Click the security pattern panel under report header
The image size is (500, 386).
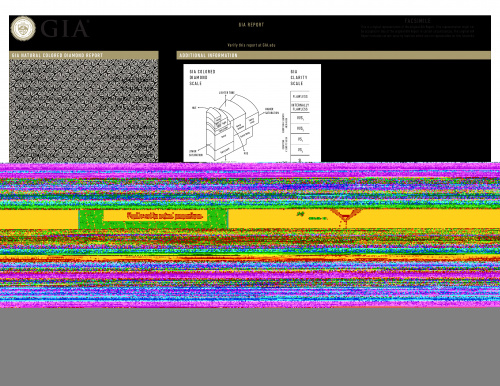[x=84, y=111]
